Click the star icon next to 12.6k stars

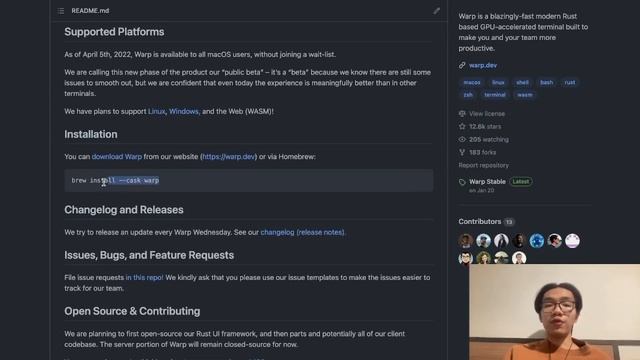click(x=462, y=127)
